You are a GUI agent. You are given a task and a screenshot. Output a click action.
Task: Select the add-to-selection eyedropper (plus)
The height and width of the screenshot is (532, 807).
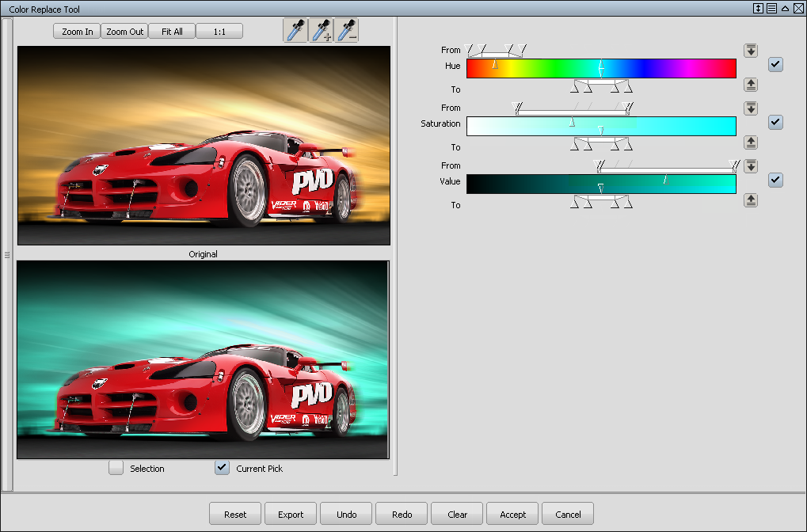tap(321, 31)
